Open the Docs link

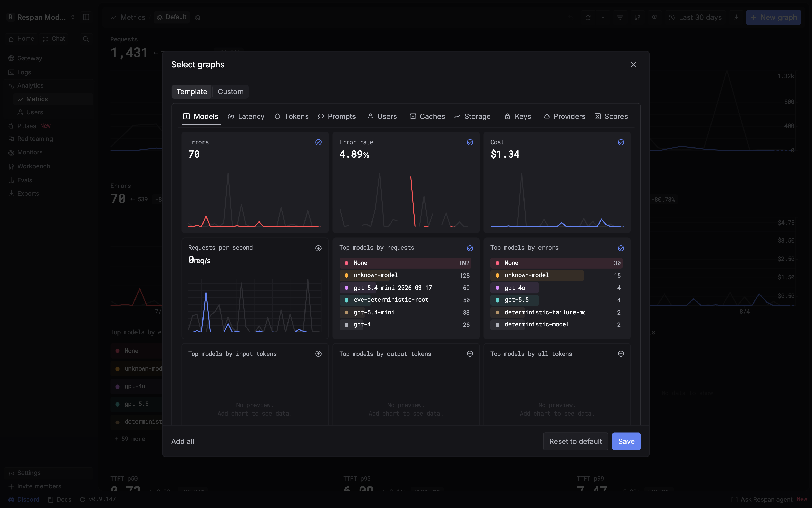pos(59,500)
